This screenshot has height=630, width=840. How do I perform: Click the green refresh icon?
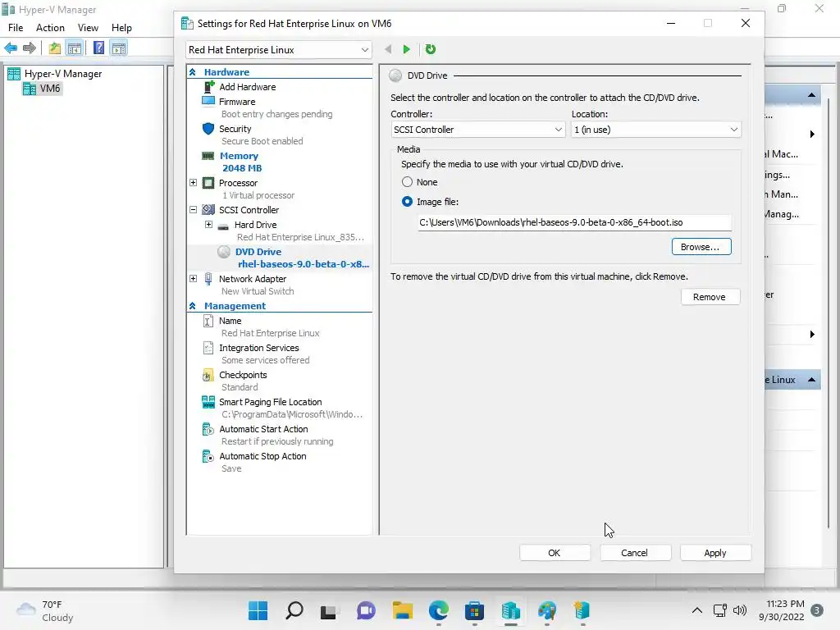[430, 49]
